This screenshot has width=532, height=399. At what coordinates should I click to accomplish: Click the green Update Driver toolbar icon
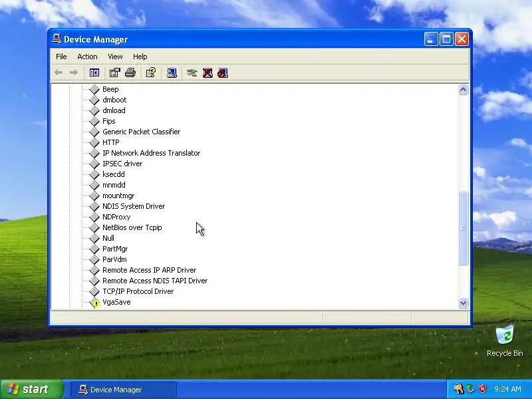point(192,72)
